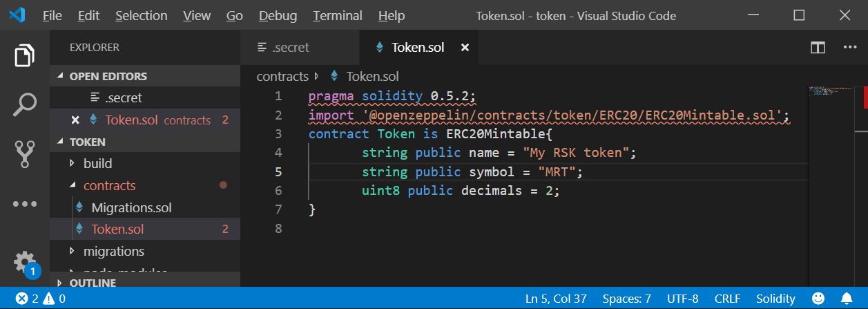Open the Search view in activity bar

point(25,105)
